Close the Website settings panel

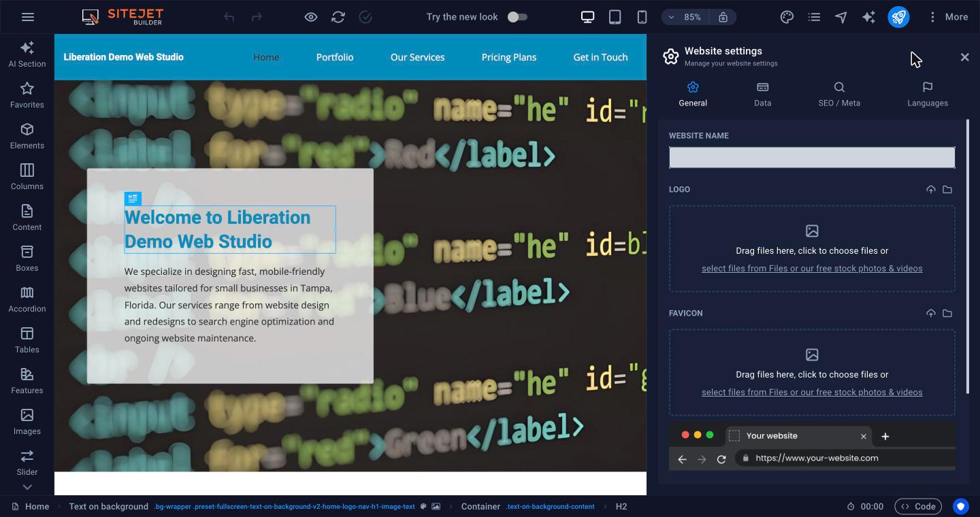pyautogui.click(x=964, y=57)
